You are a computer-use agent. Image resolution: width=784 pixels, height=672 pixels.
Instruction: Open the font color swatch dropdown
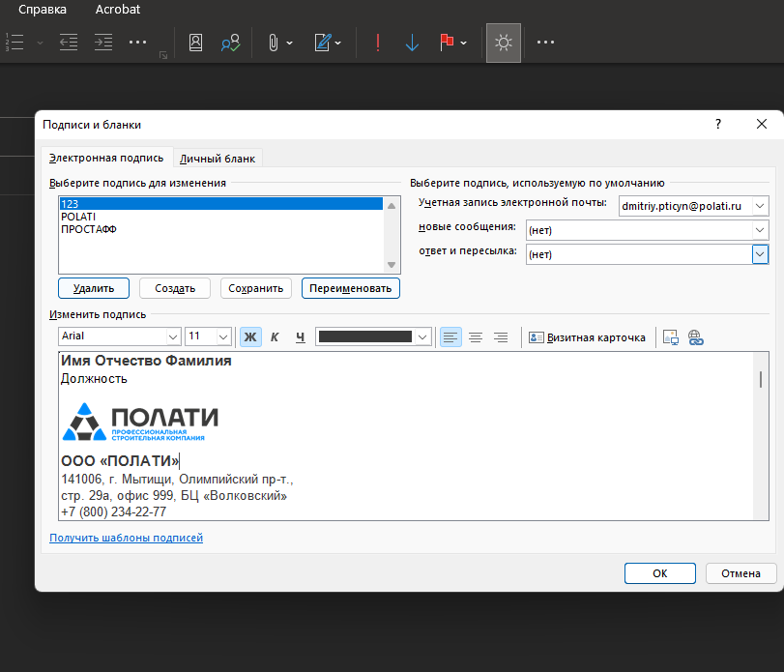coord(421,337)
